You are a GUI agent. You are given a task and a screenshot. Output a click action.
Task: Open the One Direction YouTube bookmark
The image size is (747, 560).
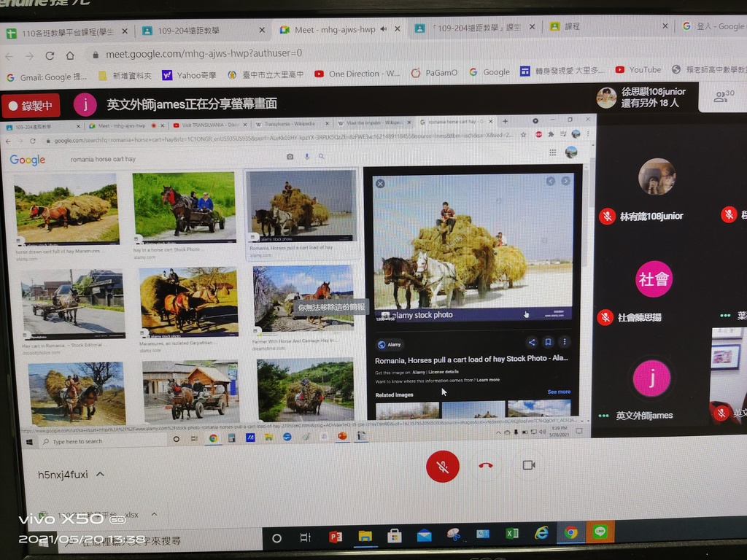[x=357, y=74]
